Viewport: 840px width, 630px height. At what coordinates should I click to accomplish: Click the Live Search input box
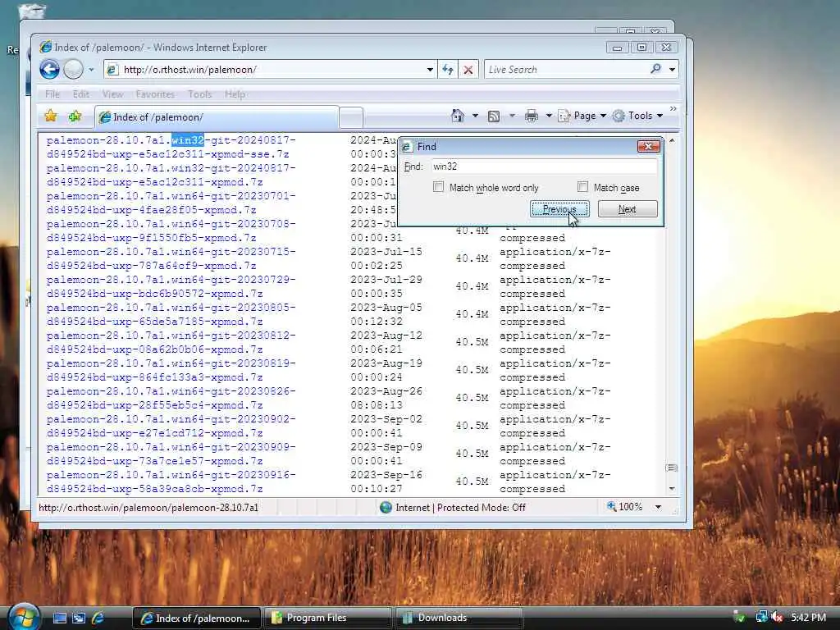pos(567,70)
